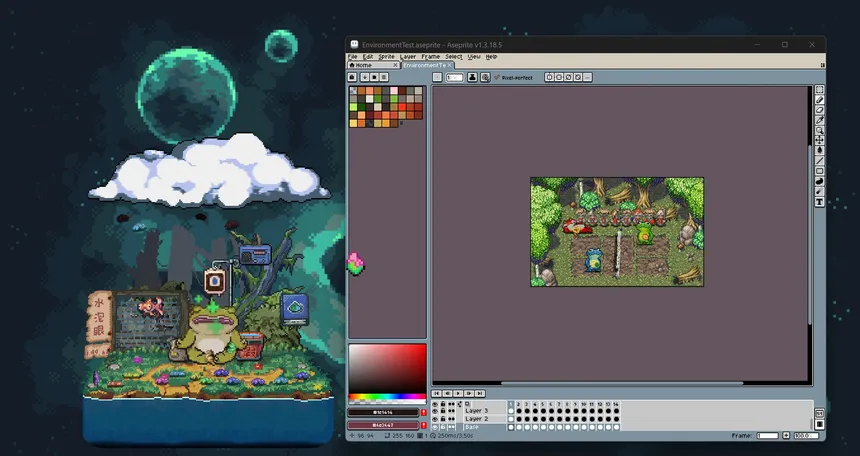Click the palette edit lock button
This screenshot has width=860, height=456.
[x=352, y=77]
